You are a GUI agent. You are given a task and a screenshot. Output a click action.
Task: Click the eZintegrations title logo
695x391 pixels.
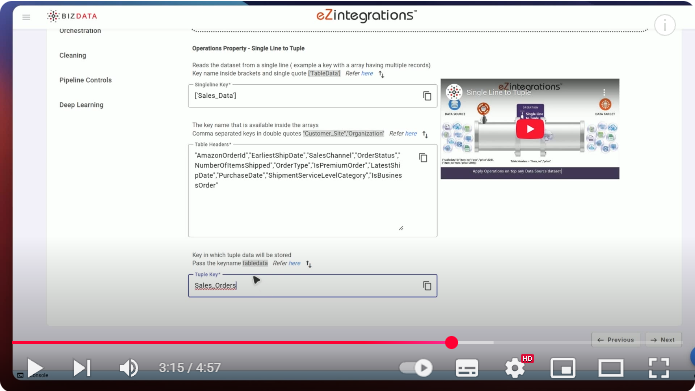366,16
